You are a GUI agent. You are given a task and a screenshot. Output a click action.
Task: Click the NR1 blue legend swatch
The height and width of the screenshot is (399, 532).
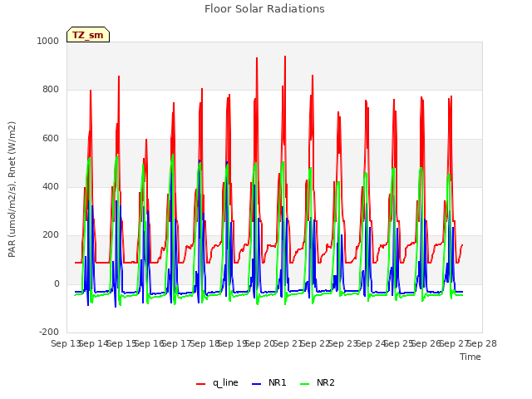(x=257, y=384)
